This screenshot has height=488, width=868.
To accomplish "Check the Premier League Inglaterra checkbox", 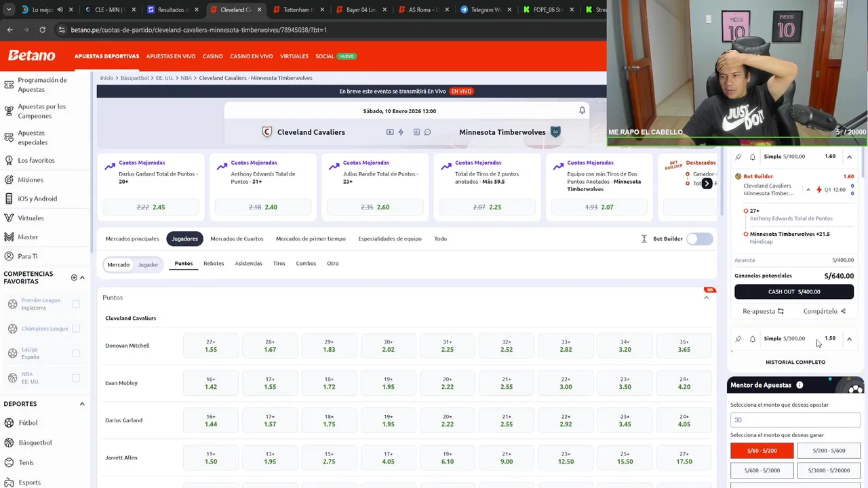I will point(76,304).
